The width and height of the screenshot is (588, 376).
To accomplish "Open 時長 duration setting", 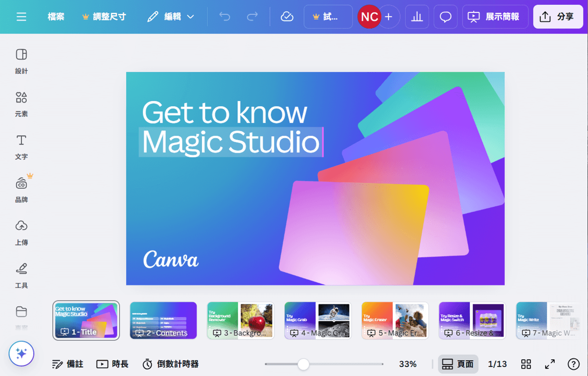I will (113, 364).
